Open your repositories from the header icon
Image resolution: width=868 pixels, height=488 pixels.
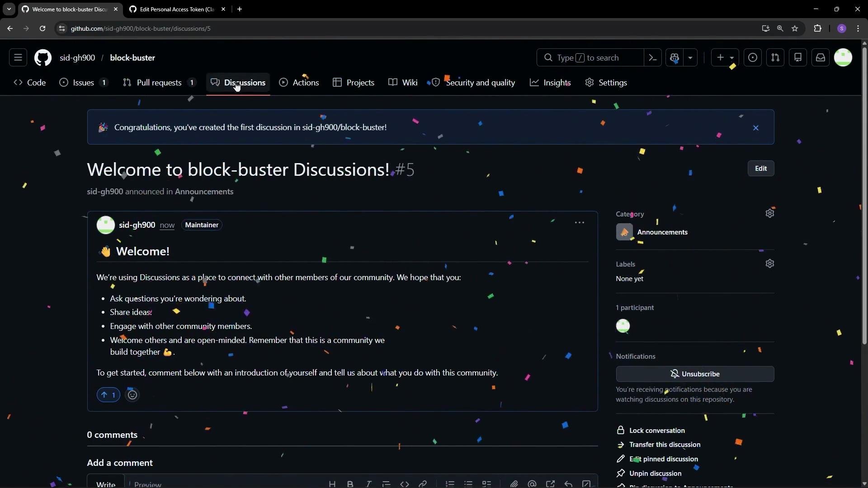tap(798, 58)
